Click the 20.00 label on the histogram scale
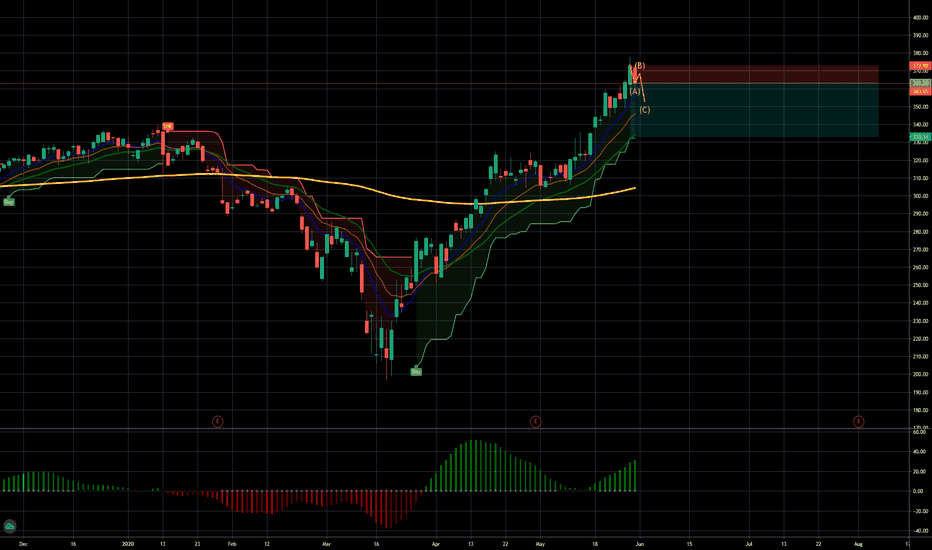The width and height of the screenshot is (932, 550). [x=920, y=472]
